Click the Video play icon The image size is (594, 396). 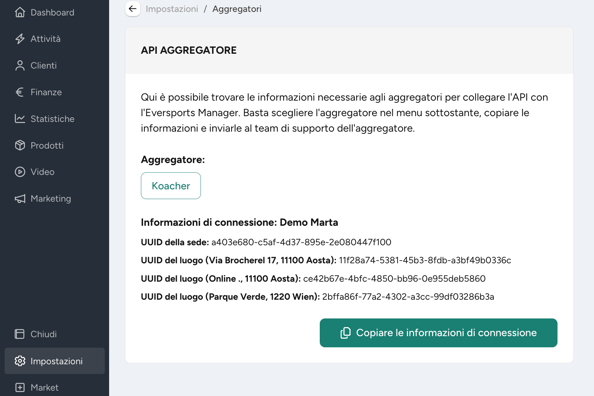pyautogui.click(x=20, y=172)
